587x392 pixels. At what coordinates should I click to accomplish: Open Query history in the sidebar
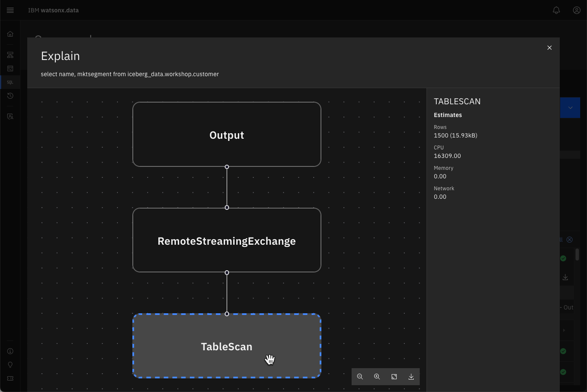click(x=10, y=96)
